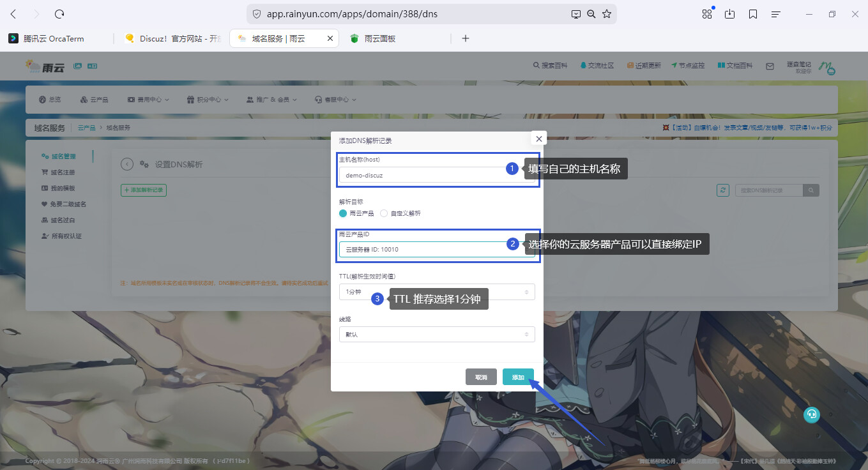
Task: Bookmark this page using the star icon
Action: [x=607, y=13]
